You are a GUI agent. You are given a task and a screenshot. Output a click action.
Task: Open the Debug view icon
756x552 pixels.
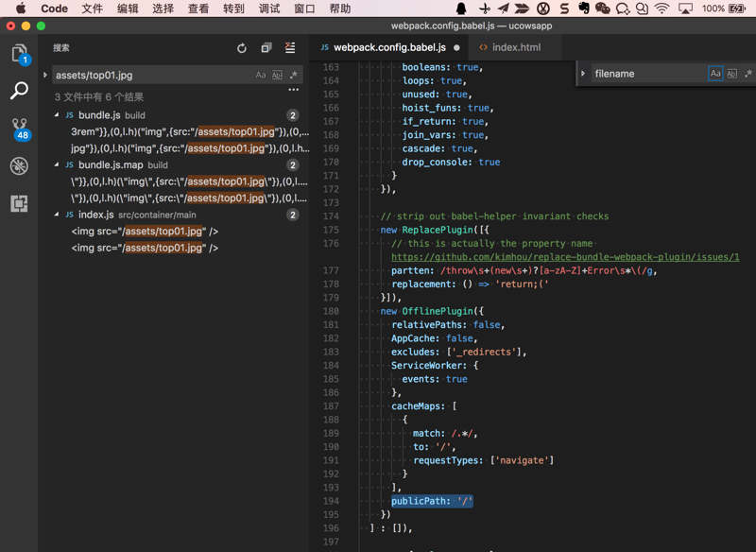pyautogui.click(x=19, y=166)
